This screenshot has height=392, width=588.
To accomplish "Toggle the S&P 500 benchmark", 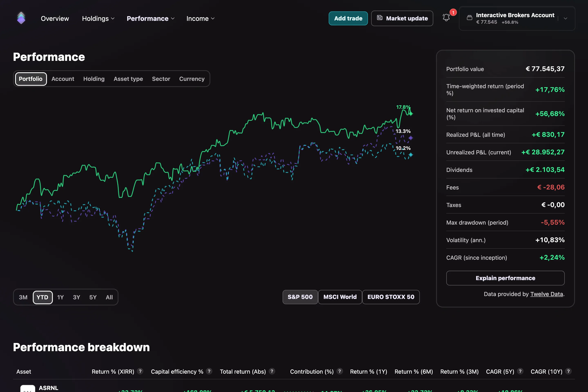I will tap(300, 297).
